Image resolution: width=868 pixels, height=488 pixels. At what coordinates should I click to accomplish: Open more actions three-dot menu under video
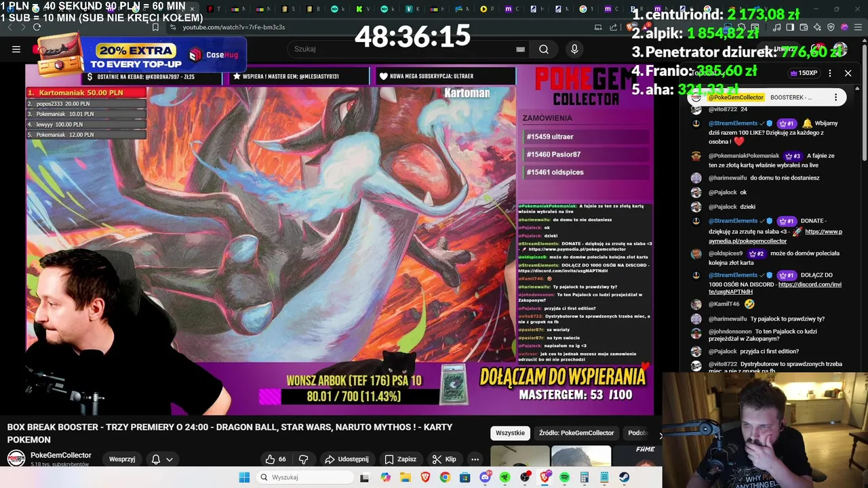pyautogui.click(x=475, y=459)
